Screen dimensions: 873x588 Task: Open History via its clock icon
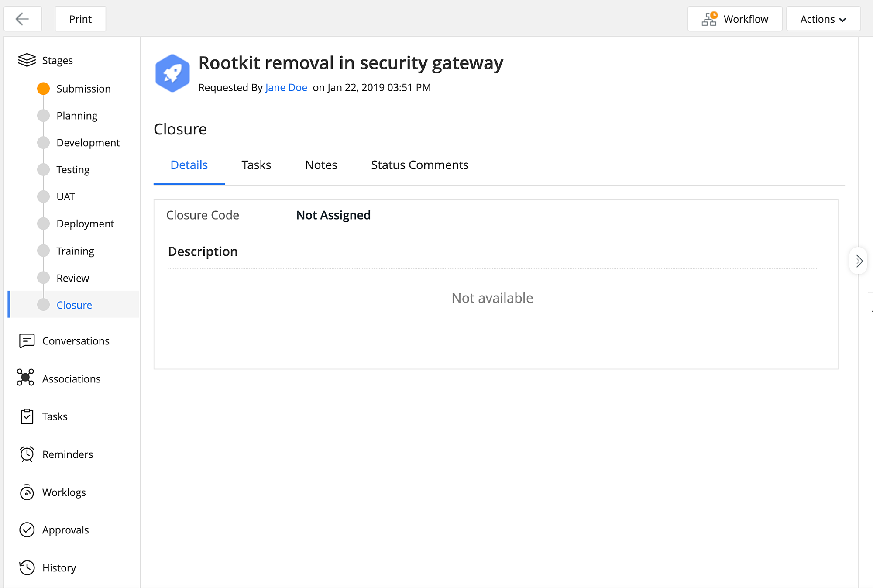click(x=27, y=567)
